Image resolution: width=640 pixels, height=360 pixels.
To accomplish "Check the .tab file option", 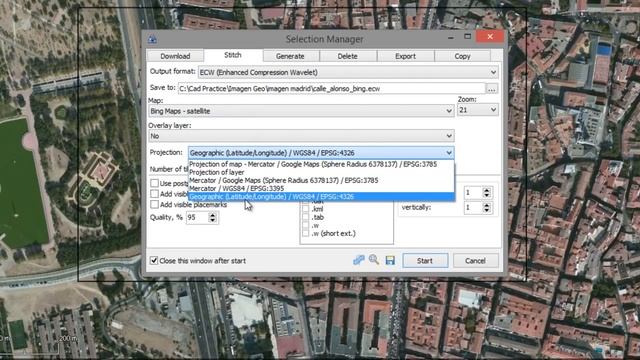I will (306, 217).
